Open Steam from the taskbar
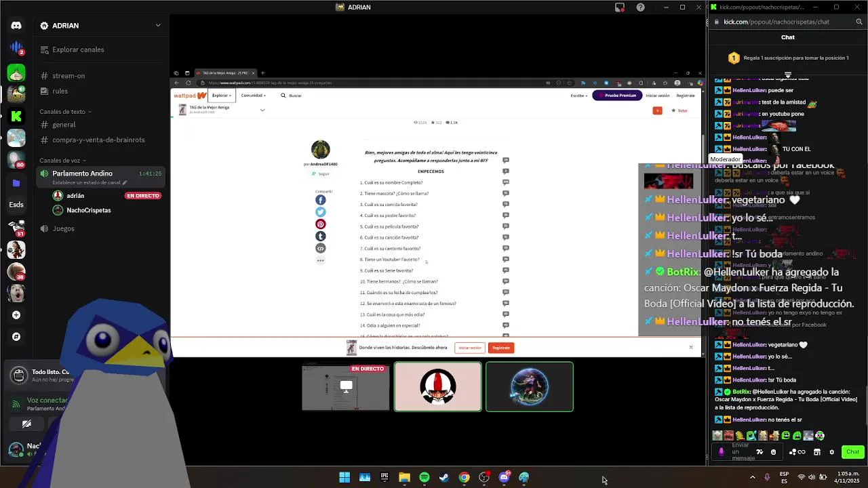 tap(444, 477)
